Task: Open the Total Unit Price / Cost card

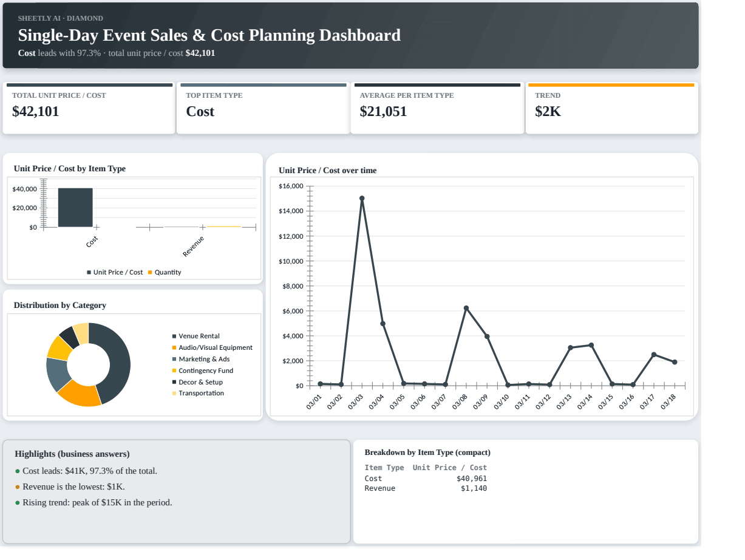Action: (x=89, y=108)
